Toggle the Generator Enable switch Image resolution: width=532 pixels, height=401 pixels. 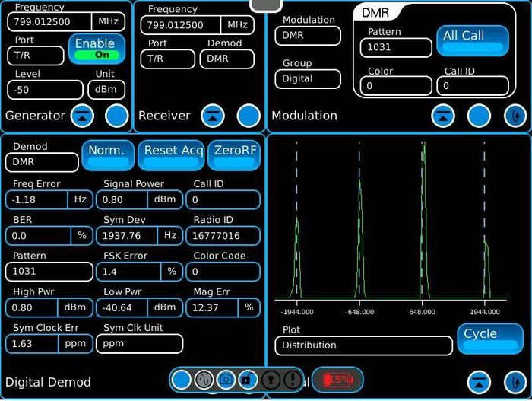97,49
